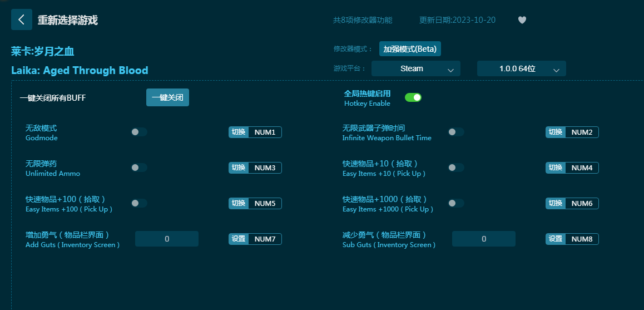Click the NUM3 hotkey for Unlimited Ammo
The width and height of the screenshot is (644, 310).
(x=255, y=168)
